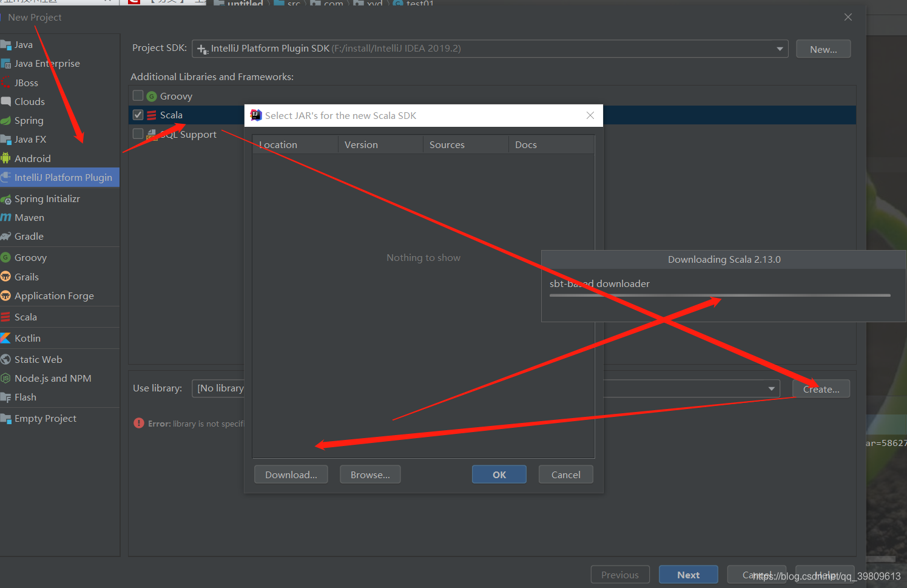Enable the SQL Support checkbox
This screenshot has width=907, height=588.
138,133
